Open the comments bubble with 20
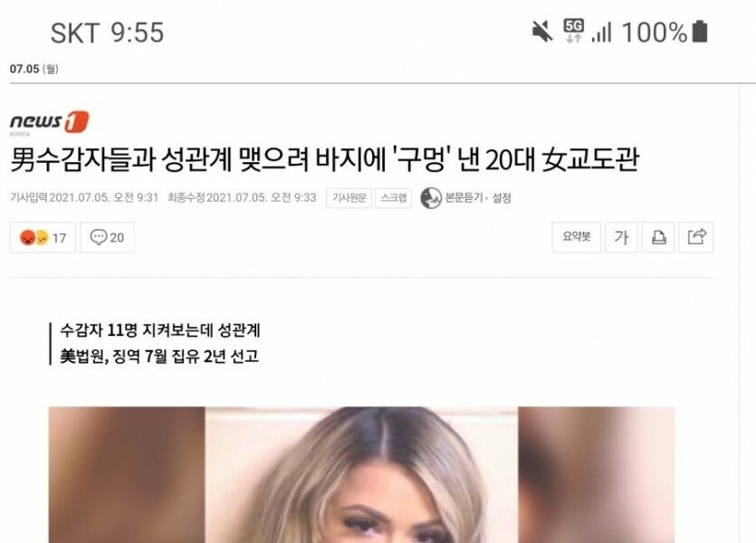756x543 pixels. pos(107,237)
